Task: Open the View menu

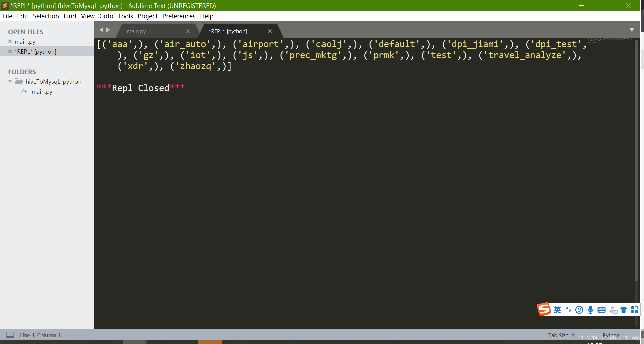Action: tap(88, 16)
